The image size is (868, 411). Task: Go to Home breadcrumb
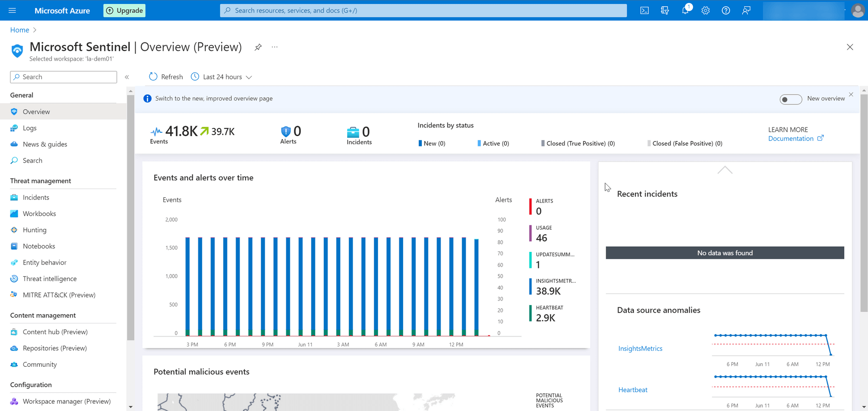[20, 30]
